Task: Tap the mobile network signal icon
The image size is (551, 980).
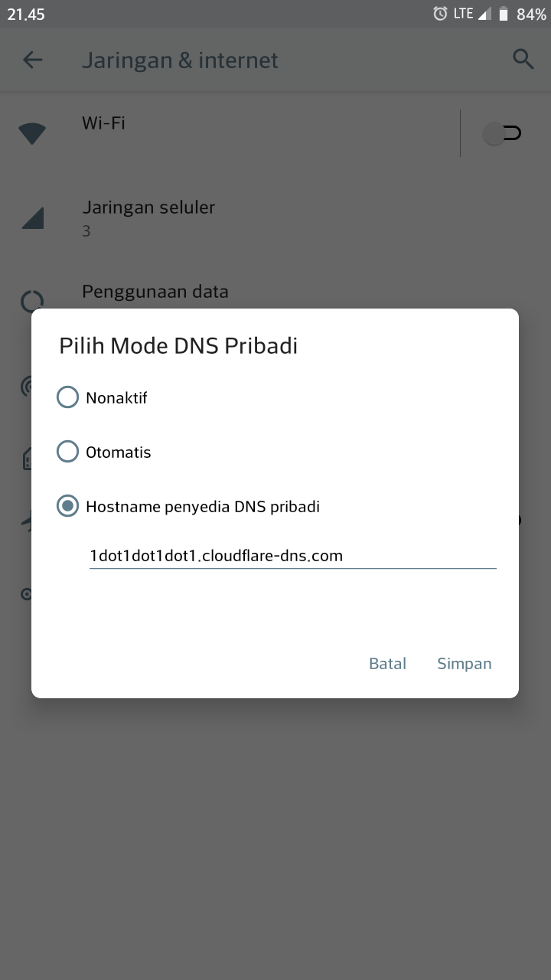Action: (32, 218)
